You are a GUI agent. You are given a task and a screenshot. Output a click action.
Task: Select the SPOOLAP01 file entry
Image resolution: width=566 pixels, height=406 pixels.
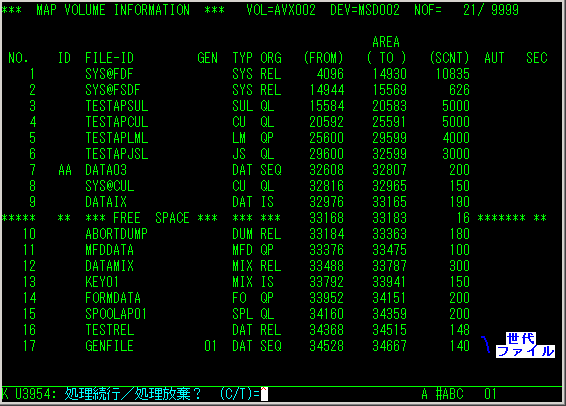116,314
